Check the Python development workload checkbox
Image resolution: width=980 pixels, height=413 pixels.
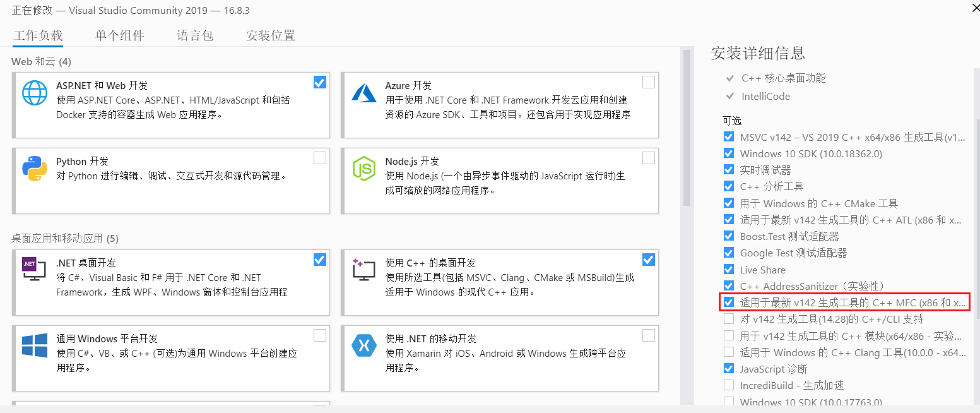tap(320, 158)
